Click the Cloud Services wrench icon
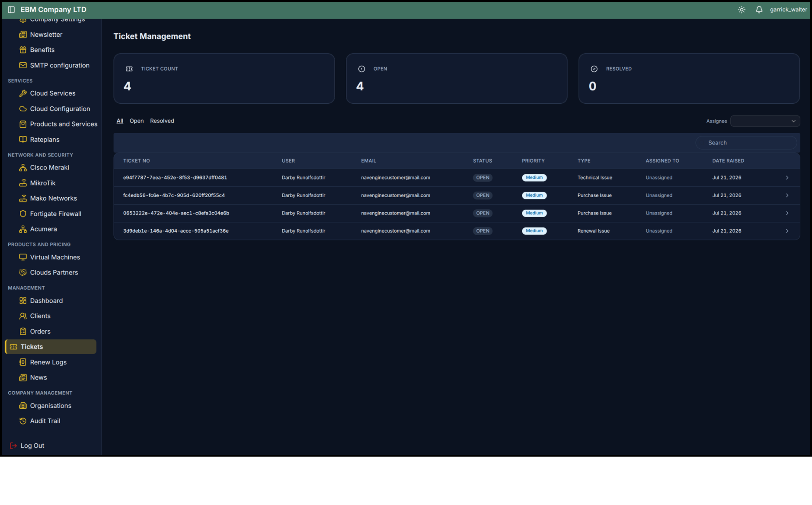The image size is (812, 505). click(23, 93)
